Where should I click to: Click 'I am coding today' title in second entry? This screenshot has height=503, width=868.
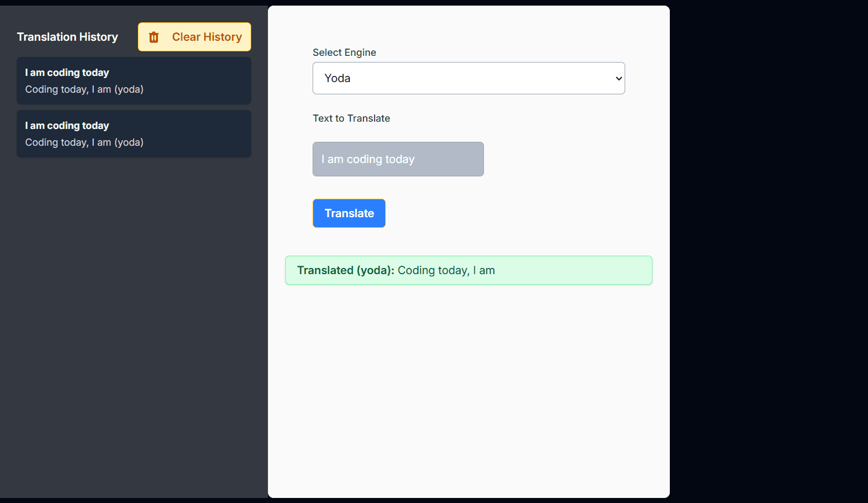(x=66, y=125)
